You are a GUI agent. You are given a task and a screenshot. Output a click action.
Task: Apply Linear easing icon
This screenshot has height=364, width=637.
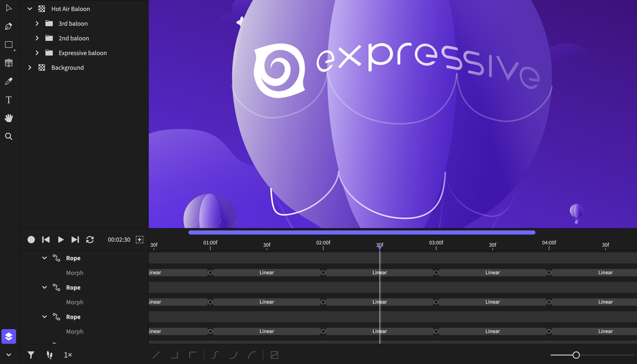pos(156,355)
